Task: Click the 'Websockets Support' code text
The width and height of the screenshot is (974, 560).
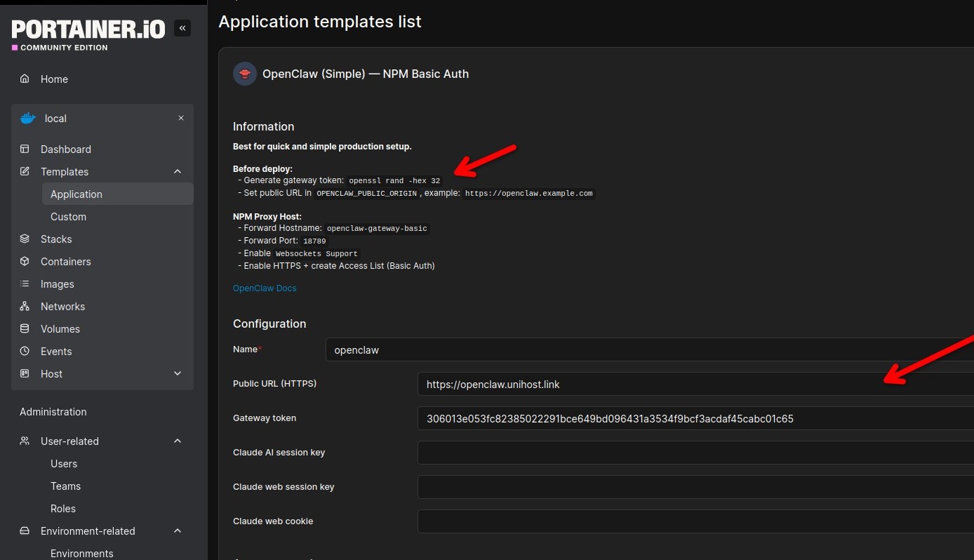Action: 316,253
